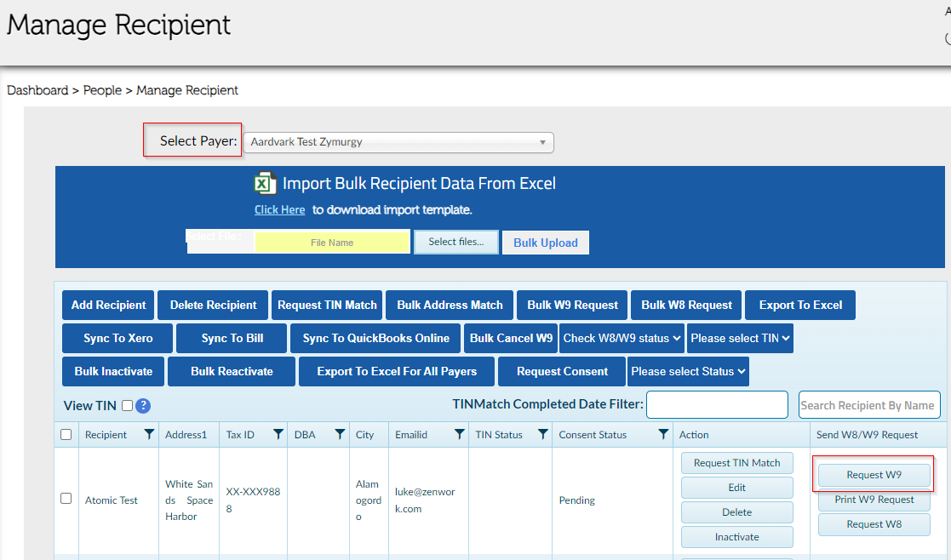Open the Please select Status dropdown
The height and width of the screenshot is (560, 951).
688,371
